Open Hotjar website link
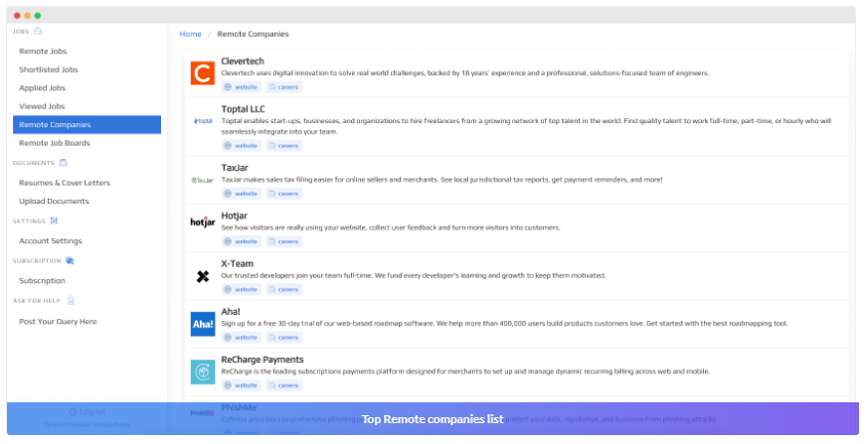This screenshot has height=444, width=868. 242,241
